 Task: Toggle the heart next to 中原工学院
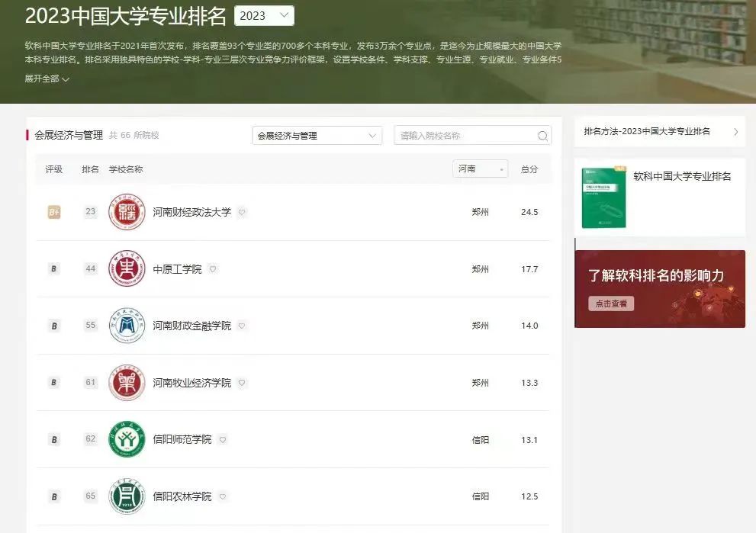pyautogui.click(x=213, y=269)
